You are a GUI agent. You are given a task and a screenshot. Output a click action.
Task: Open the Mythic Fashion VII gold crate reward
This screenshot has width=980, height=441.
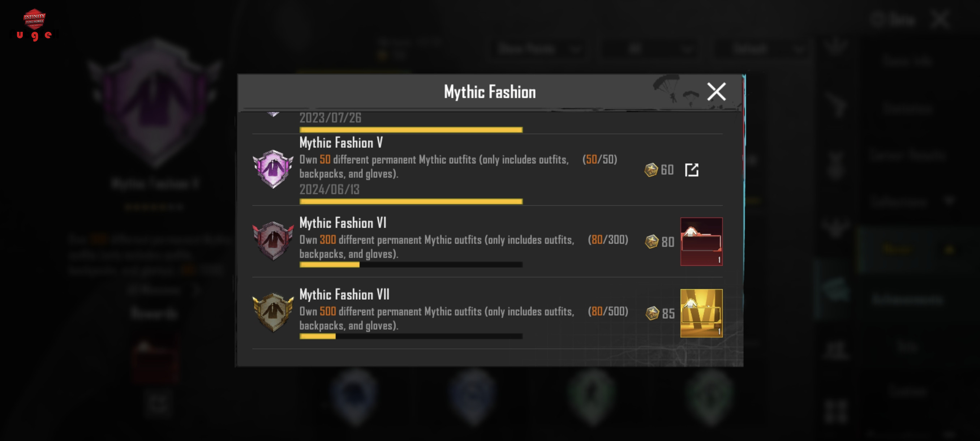coord(701,313)
